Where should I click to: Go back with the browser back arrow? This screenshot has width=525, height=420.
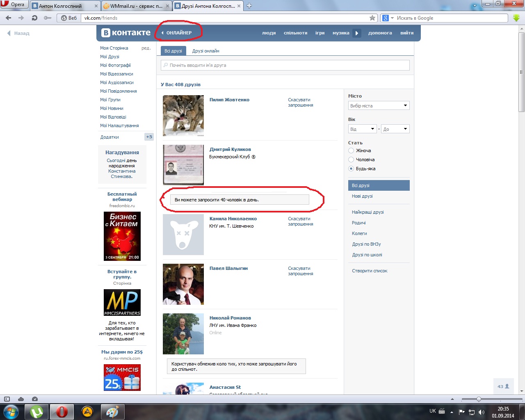click(9, 18)
